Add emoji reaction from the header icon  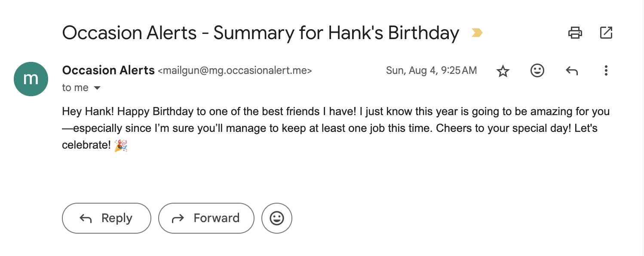click(537, 70)
